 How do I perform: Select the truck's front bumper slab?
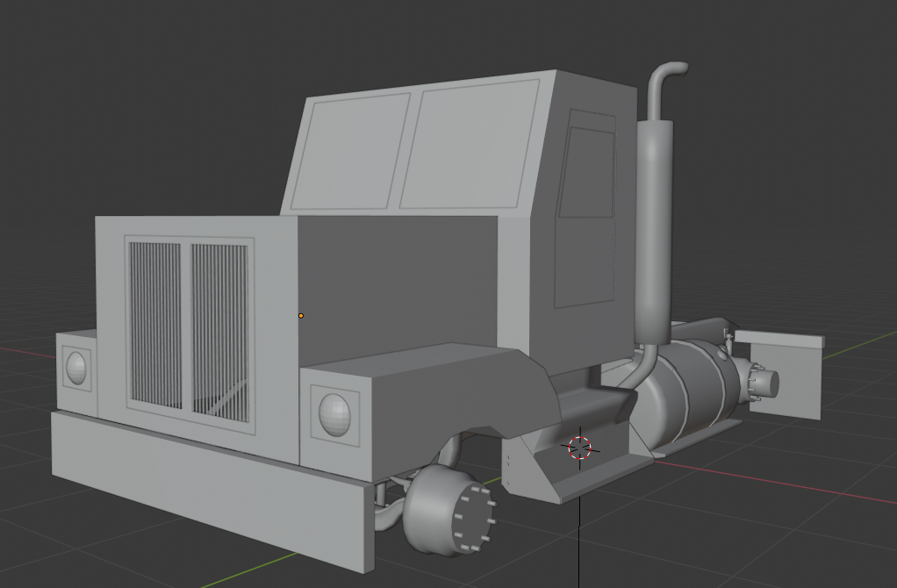click(x=212, y=491)
